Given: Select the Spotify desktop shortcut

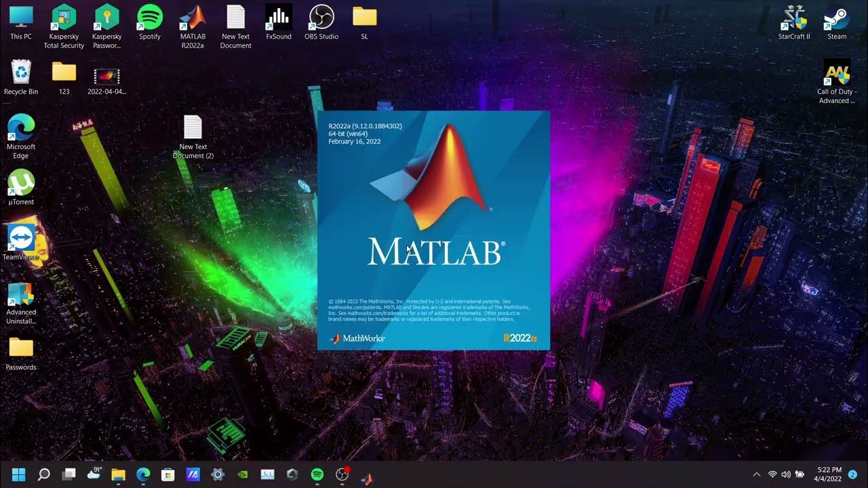Looking at the screenshot, I should (x=150, y=22).
